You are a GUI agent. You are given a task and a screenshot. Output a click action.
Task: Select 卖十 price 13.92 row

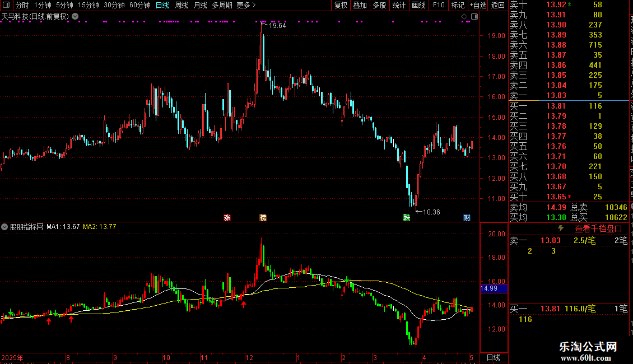pos(569,4)
